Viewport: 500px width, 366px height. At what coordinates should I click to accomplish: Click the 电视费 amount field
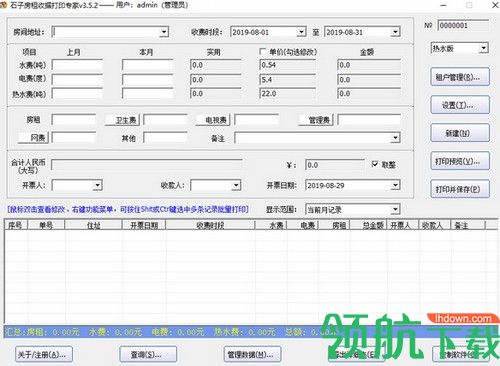click(x=256, y=120)
